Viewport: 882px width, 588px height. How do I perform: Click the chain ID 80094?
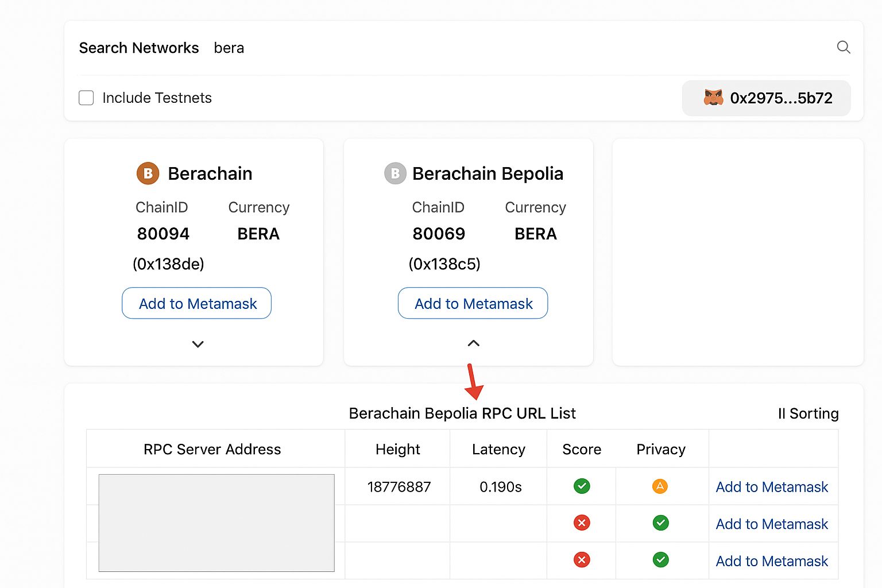[x=163, y=234]
